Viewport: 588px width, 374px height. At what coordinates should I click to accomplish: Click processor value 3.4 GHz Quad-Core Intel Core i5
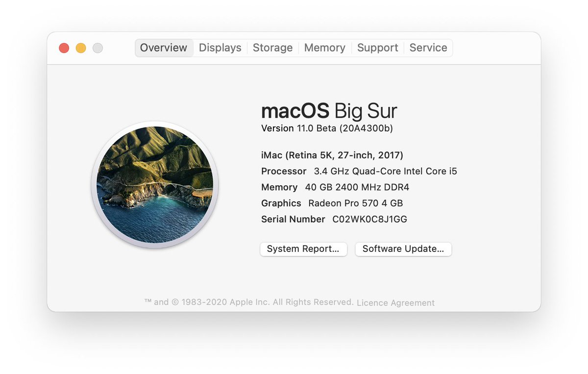[x=386, y=172]
